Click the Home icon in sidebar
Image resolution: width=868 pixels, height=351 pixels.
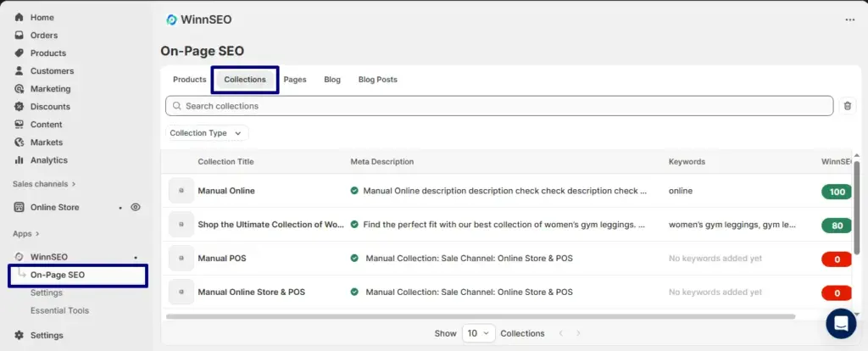(x=19, y=17)
